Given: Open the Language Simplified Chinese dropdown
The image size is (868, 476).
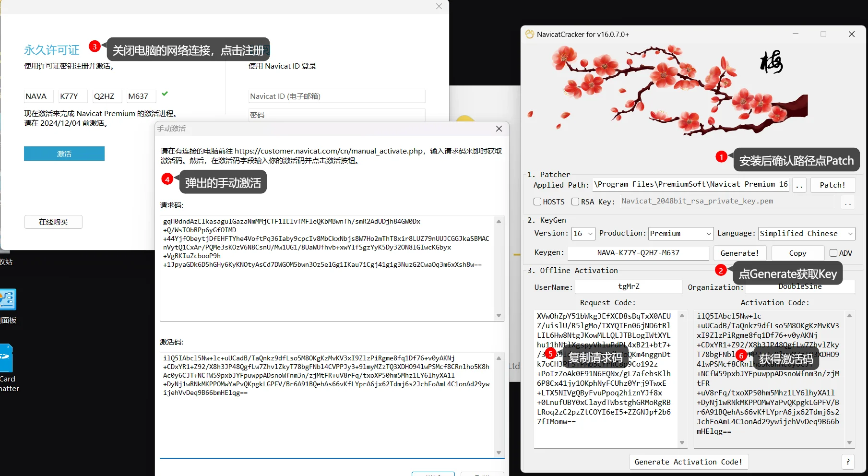Looking at the screenshot, I should tap(807, 234).
